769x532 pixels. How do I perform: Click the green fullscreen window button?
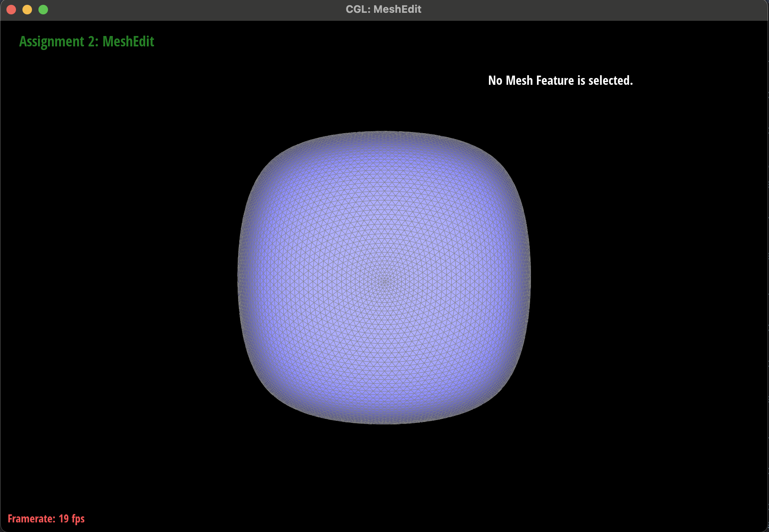click(x=43, y=10)
